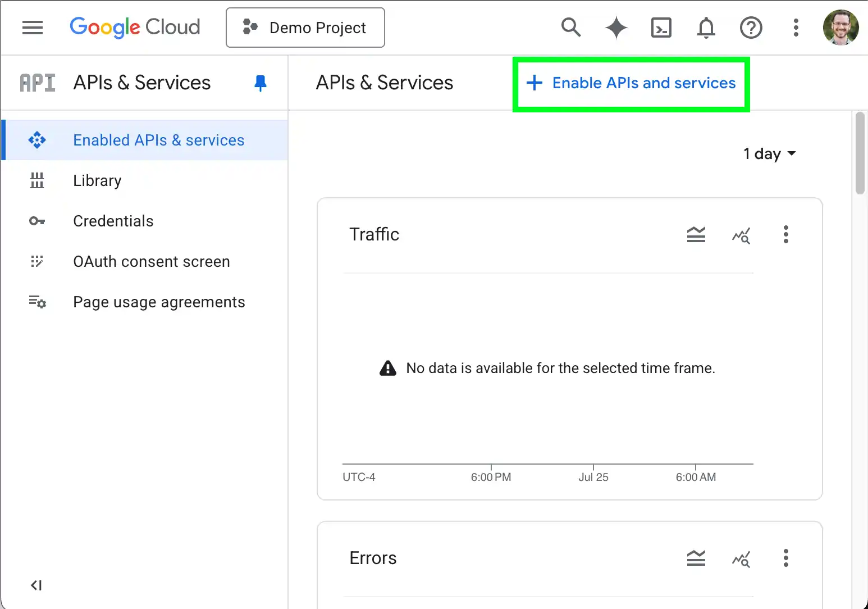
Task: Open the help menu
Action: pos(751,27)
